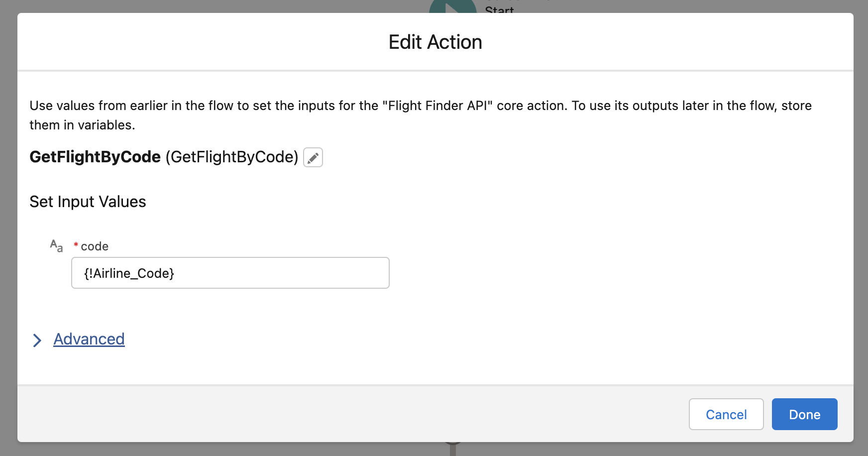Expand the Advanced section chevron
The width and height of the screenshot is (868, 456).
37,340
